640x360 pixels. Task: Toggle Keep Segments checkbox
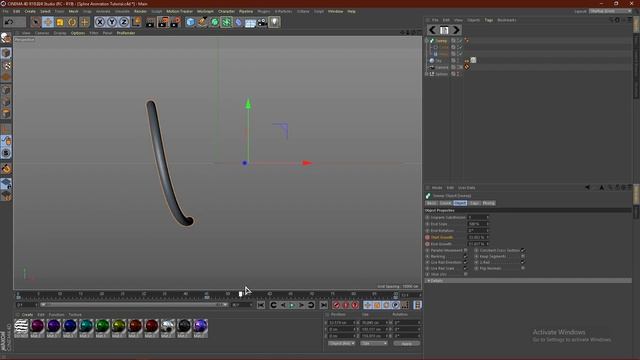(x=522, y=256)
